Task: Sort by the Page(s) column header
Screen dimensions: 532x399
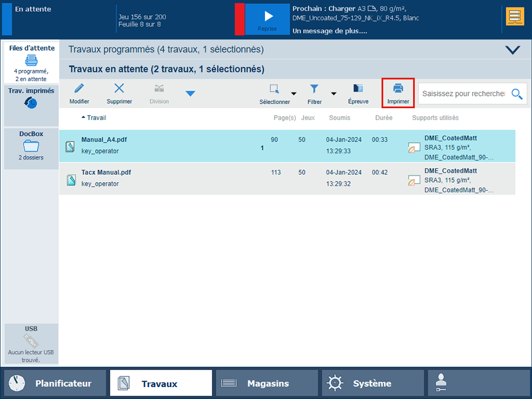Action: point(285,118)
